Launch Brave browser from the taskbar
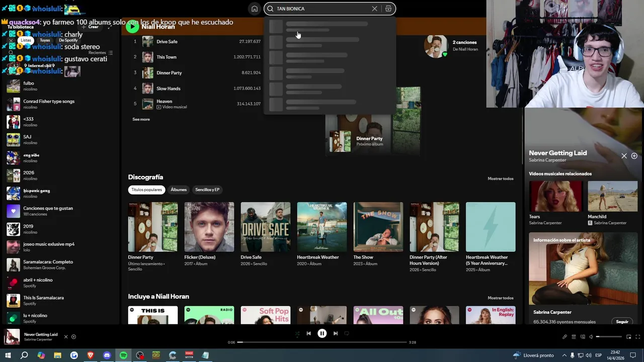Viewport: 644px width, 362px height. pyautogui.click(x=91, y=355)
